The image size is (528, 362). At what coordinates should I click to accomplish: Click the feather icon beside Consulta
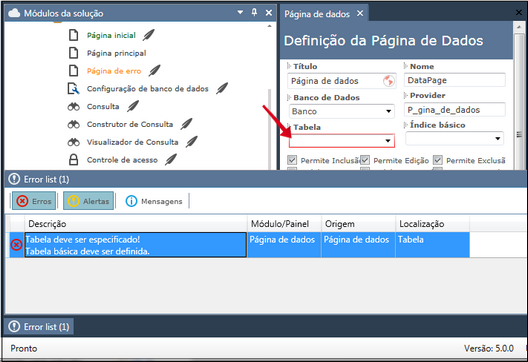[133, 106]
